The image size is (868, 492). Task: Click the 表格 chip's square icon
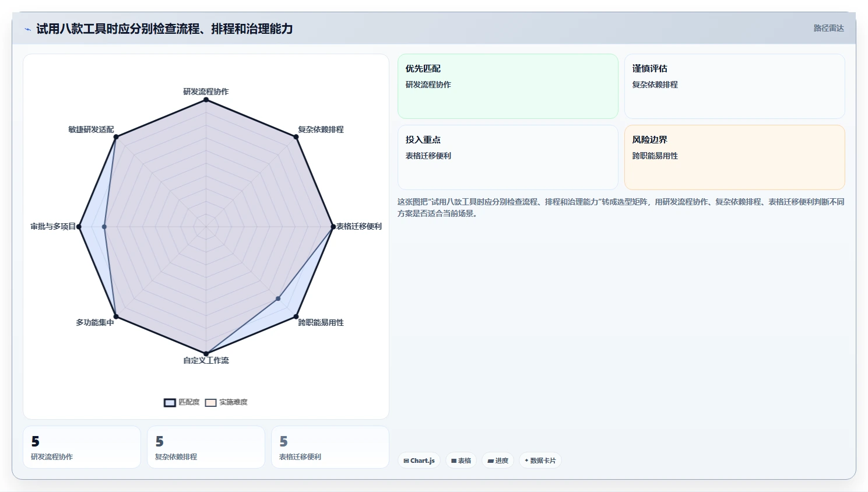click(x=454, y=461)
